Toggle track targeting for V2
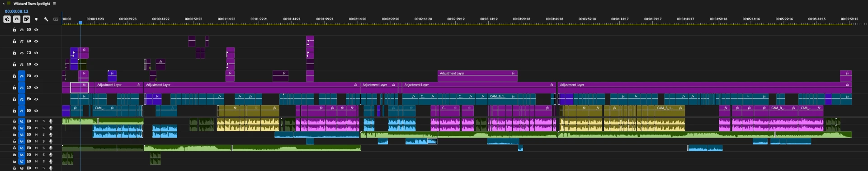 [21, 99]
